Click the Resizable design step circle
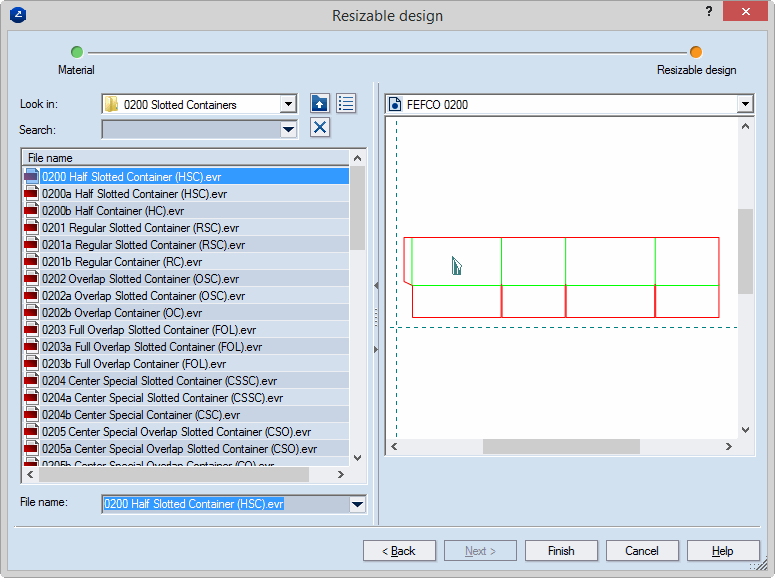The height and width of the screenshot is (578, 775). click(696, 52)
